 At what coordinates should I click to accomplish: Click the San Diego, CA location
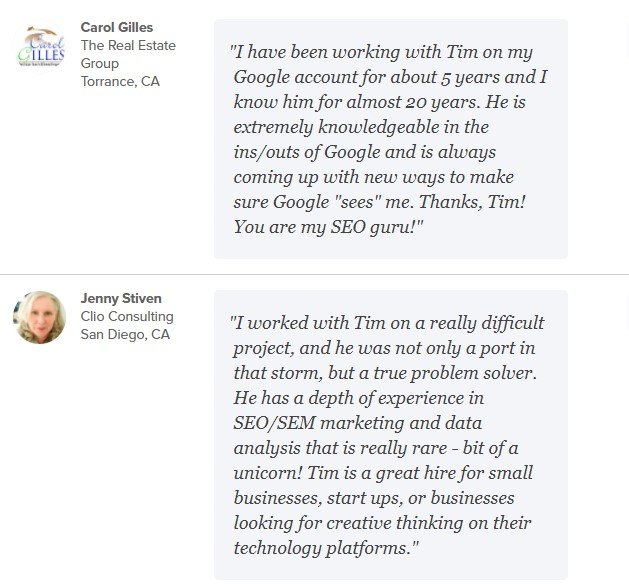125,335
